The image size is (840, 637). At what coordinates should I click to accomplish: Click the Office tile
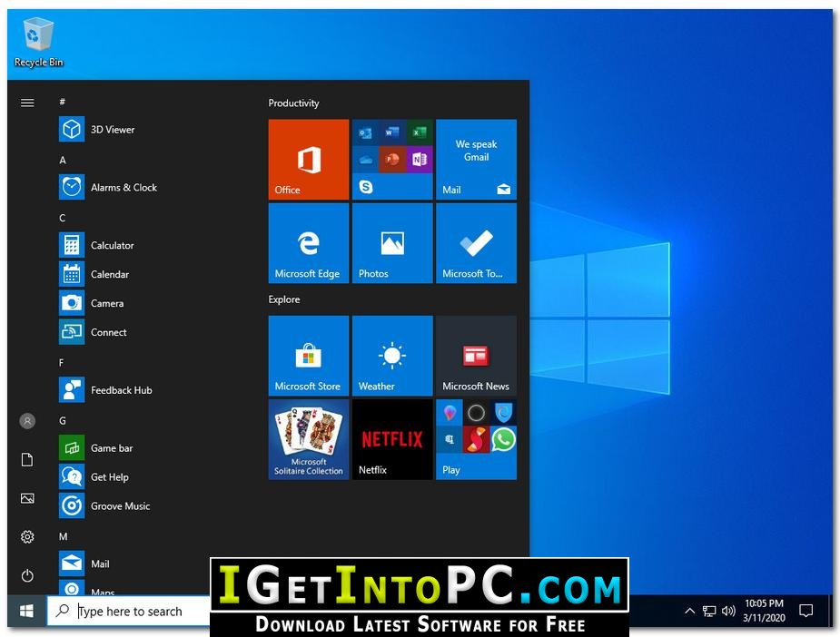click(x=309, y=160)
